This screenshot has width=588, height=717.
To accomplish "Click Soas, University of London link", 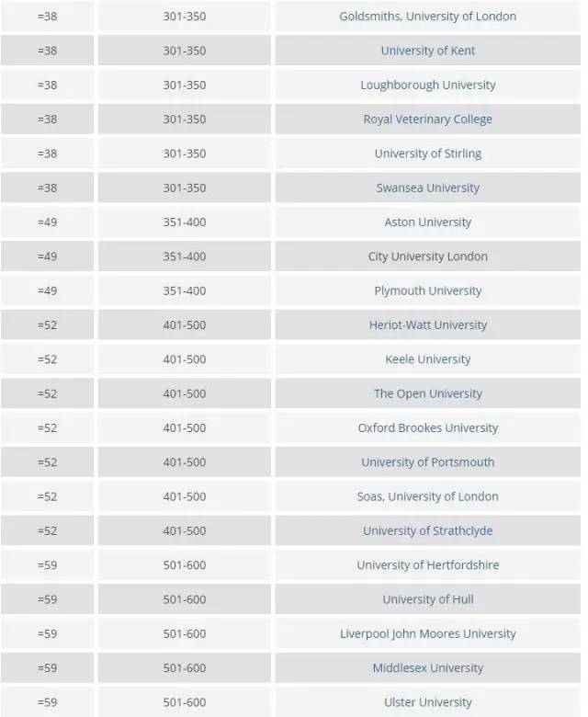I will 427,496.
